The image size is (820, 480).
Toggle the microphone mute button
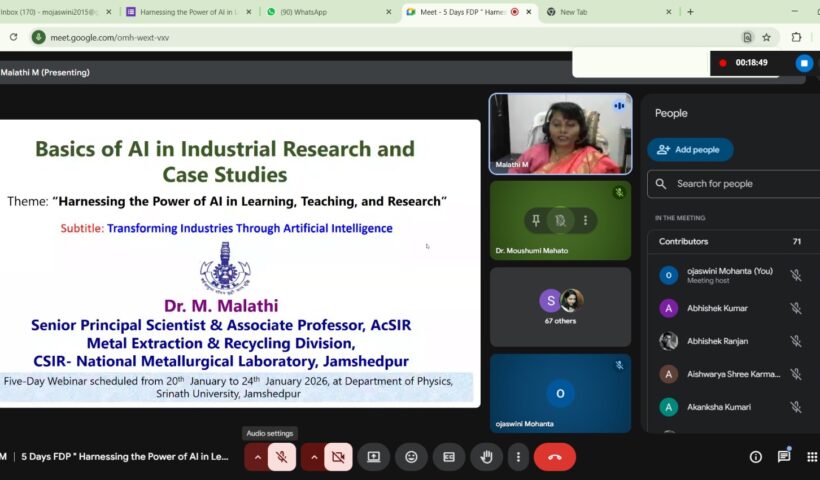coord(282,457)
